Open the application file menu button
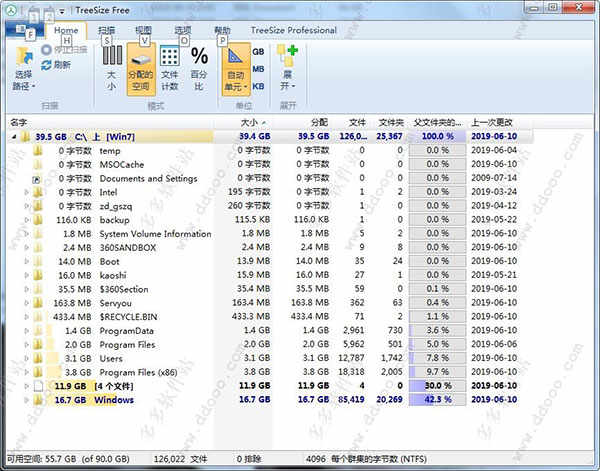This screenshot has height=471, width=600. pos(24,30)
